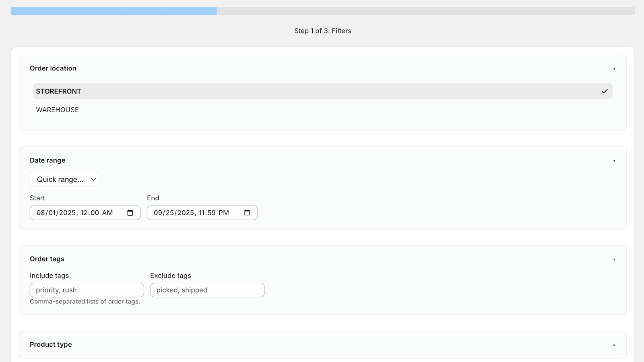The width and height of the screenshot is (644, 362).
Task: Click the Start date value to edit it
Action: 74,213
